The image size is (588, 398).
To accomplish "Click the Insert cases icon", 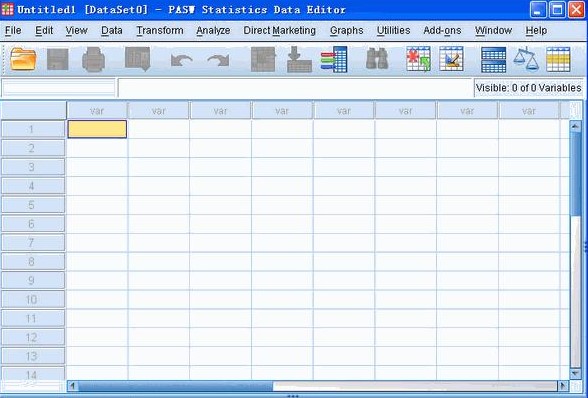I will 418,59.
